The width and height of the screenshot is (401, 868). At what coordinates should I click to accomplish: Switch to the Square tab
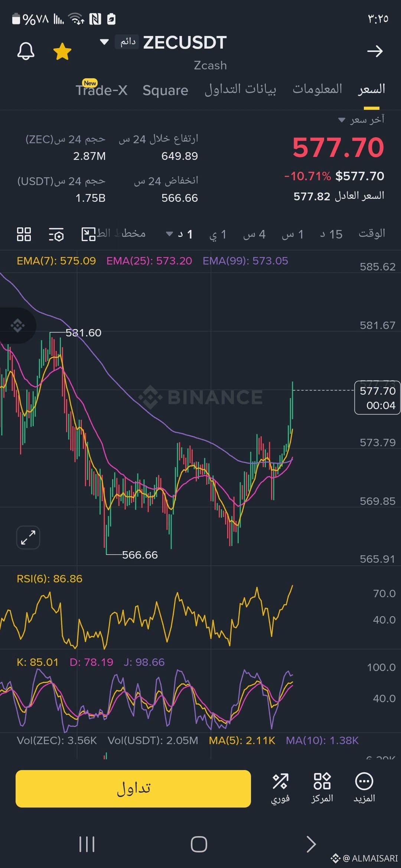coord(165,90)
